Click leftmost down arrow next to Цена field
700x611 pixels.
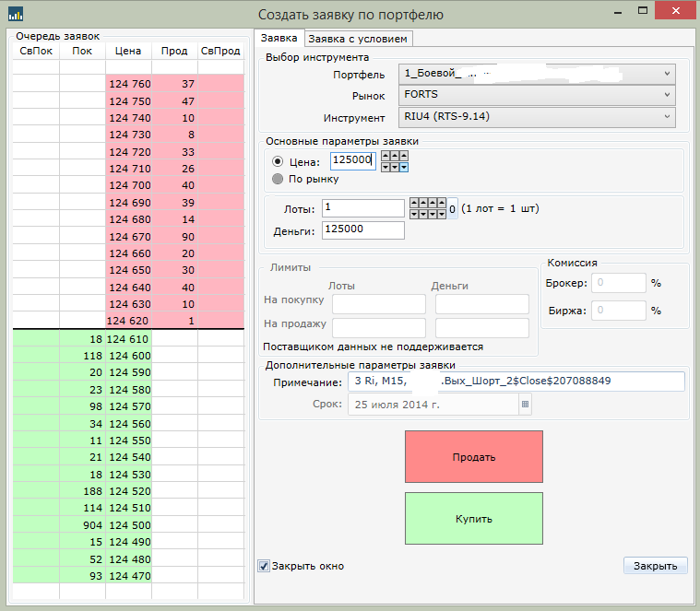(386, 166)
